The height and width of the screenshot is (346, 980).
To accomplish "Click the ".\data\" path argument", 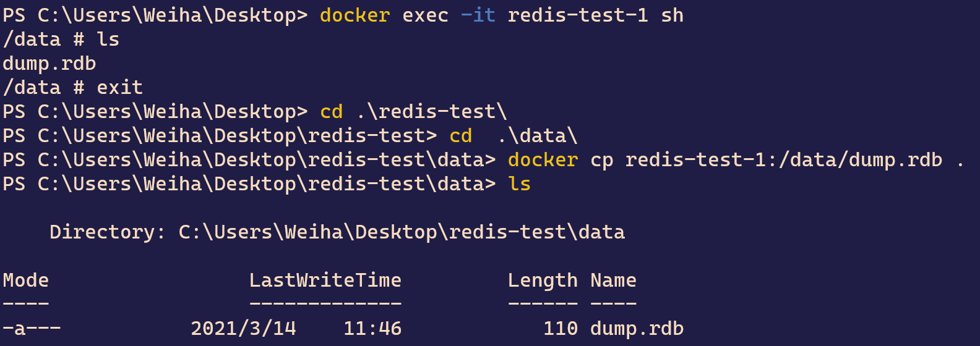I will pyautogui.click(x=537, y=136).
